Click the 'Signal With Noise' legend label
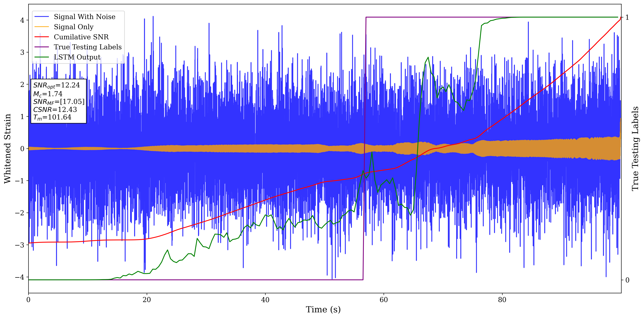Screen dimensions: 644x318 pos(84,17)
